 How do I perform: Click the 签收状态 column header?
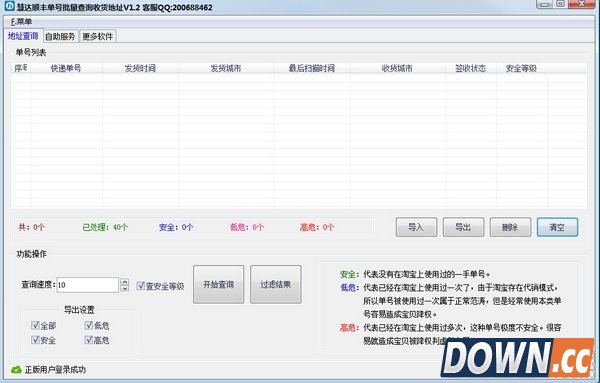point(471,68)
